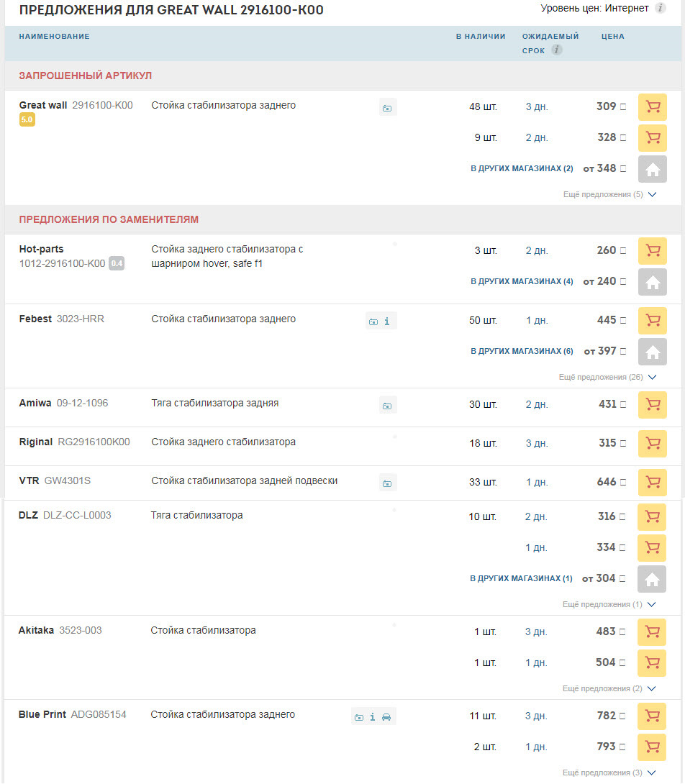This screenshot has width=685, height=784.
Task: Add Blue Print 793 offer to cart
Action: pyautogui.click(x=652, y=747)
